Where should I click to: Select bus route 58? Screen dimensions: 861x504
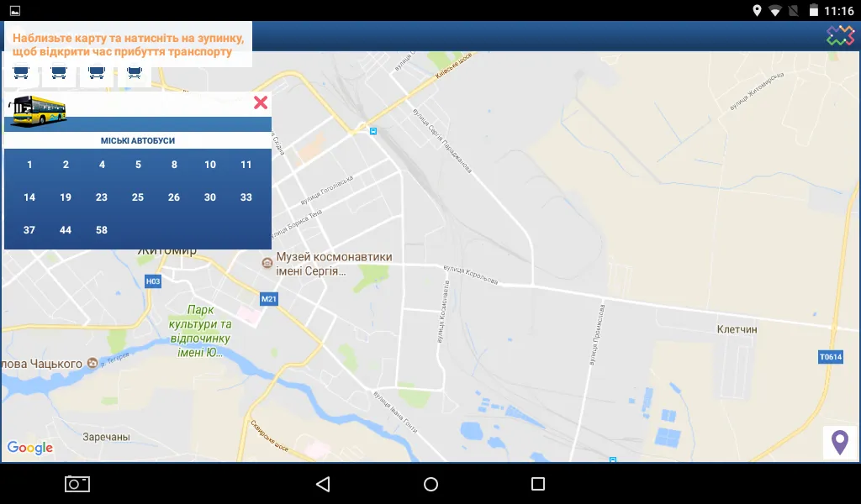point(102,230)
